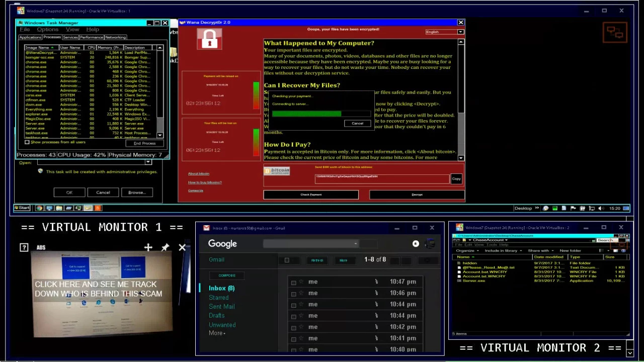Viewport: 644px width, 362px height.
Task: Toggle Show processes from all users checkbox
Action: (x=27, y=142)
